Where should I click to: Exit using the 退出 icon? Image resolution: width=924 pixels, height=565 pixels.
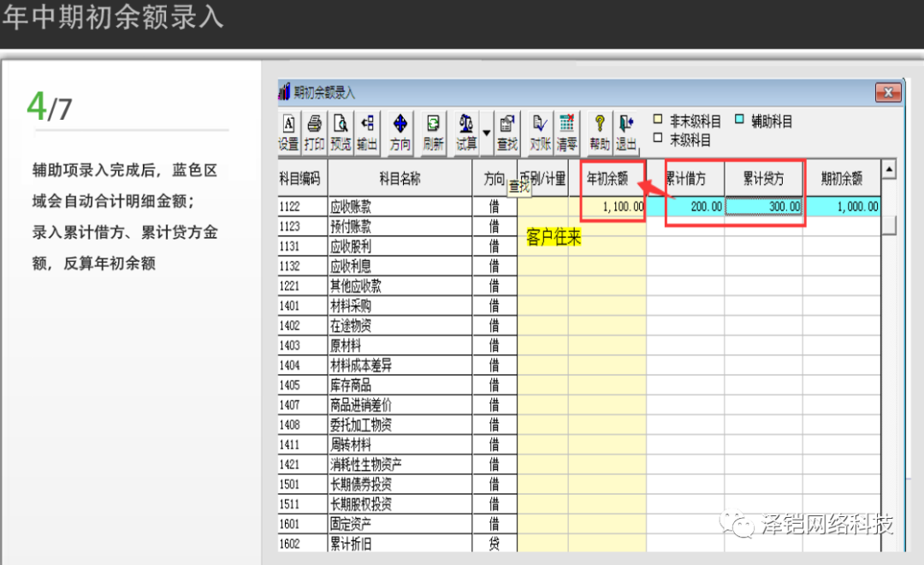click(626, 133)
